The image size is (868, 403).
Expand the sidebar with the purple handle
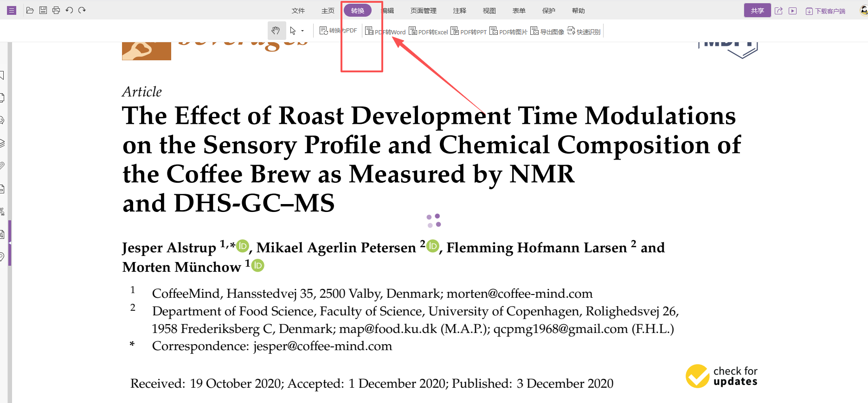[x=10, y=243]
